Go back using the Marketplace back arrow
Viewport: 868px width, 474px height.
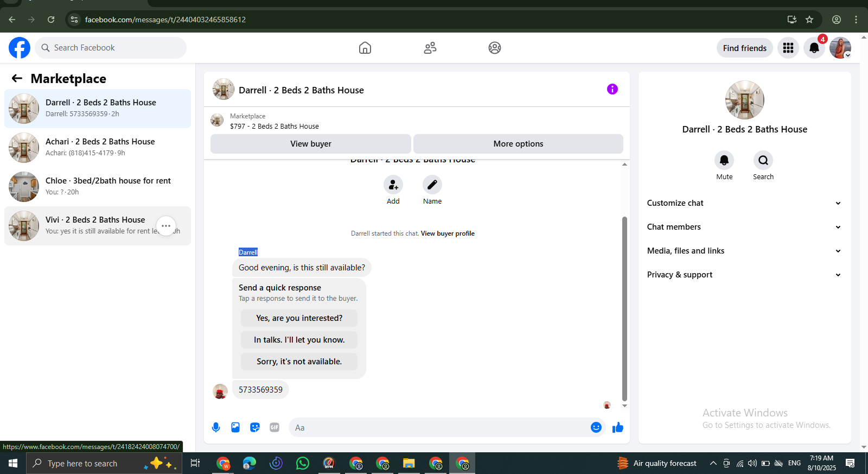(17, 78)
